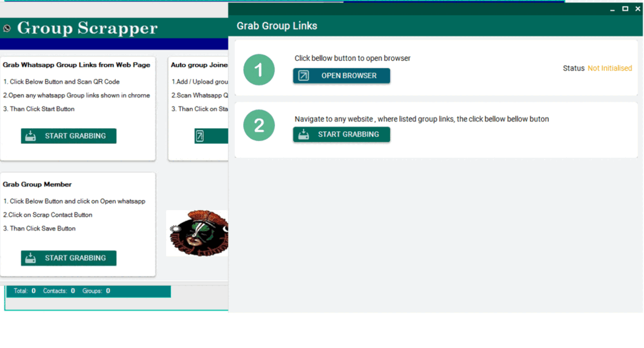Click 'Open any whatsapp Group links shown in chrome' text

76,95
